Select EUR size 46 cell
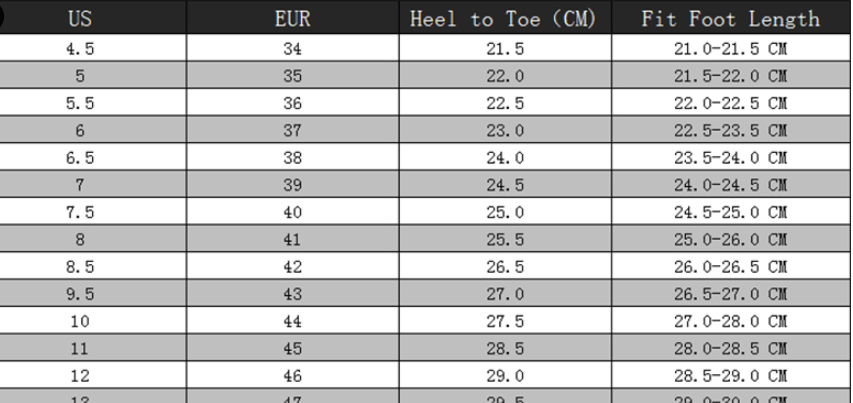853x403 pixels. point(291,376)
